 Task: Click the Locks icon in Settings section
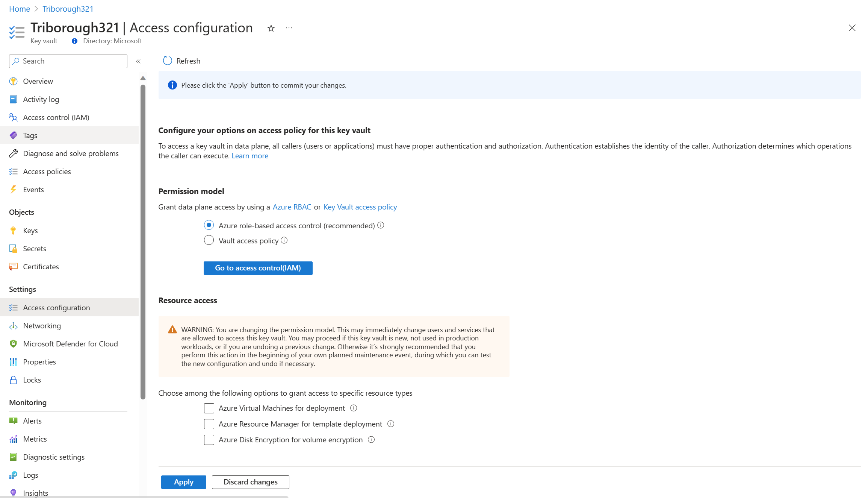[13, 379]
